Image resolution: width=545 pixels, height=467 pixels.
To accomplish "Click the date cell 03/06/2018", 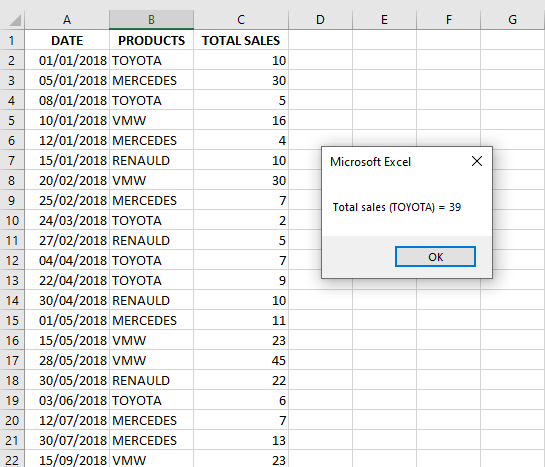I will pos(67,400).
